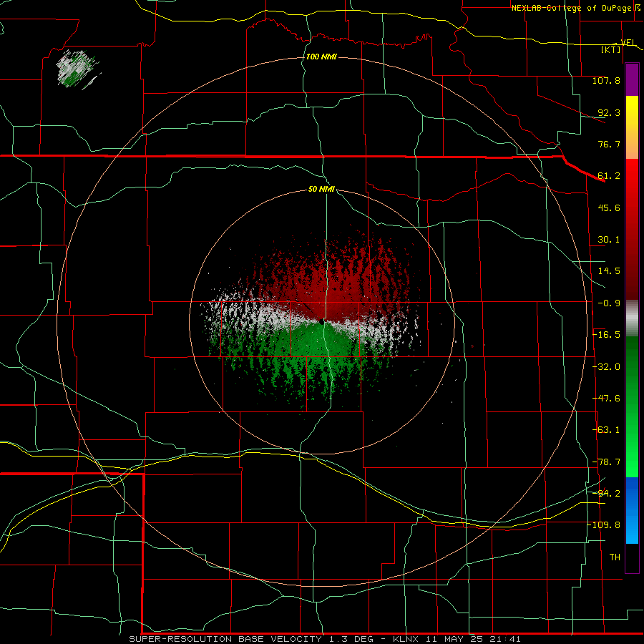The image size is (644, 644).
Task: Click the VEL legend title
Action: pos(628,42)
